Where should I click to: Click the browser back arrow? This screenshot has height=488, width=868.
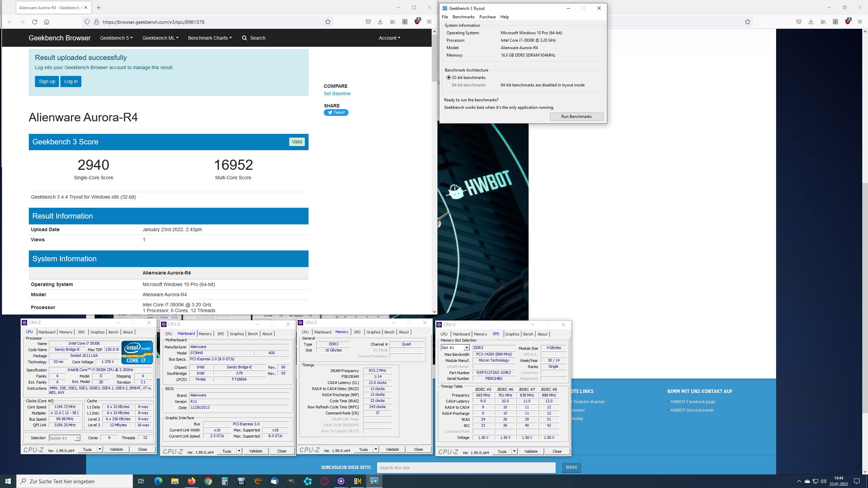tap(10, 22)
